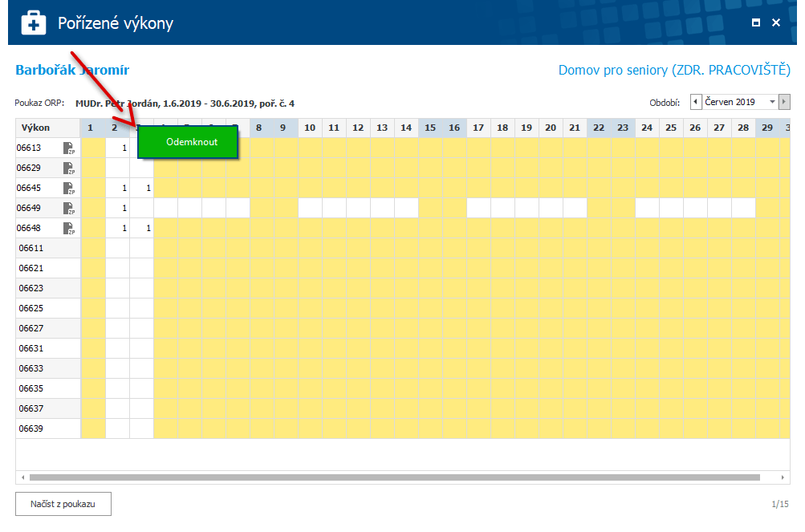Select day 17 column header

point(478,128)
